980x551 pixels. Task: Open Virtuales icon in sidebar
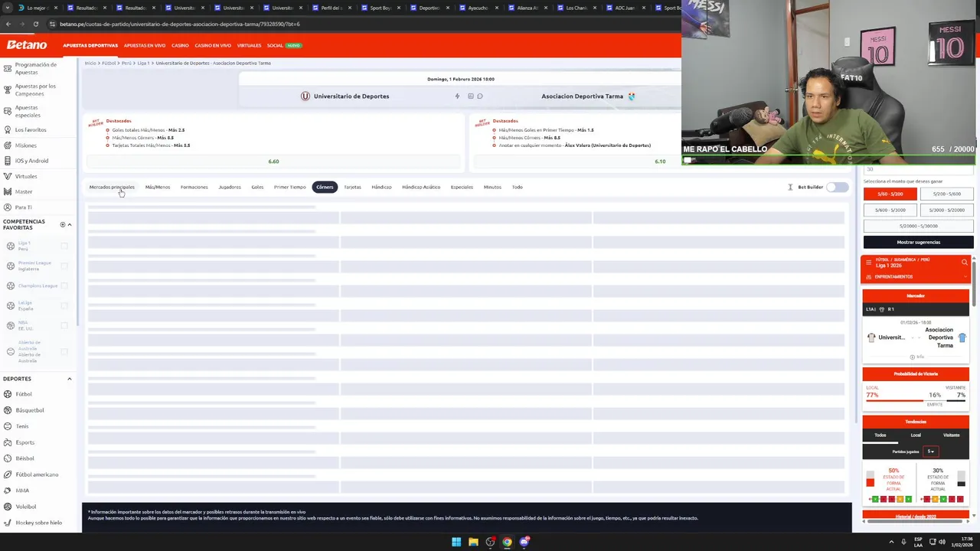[x=8, y=176]
